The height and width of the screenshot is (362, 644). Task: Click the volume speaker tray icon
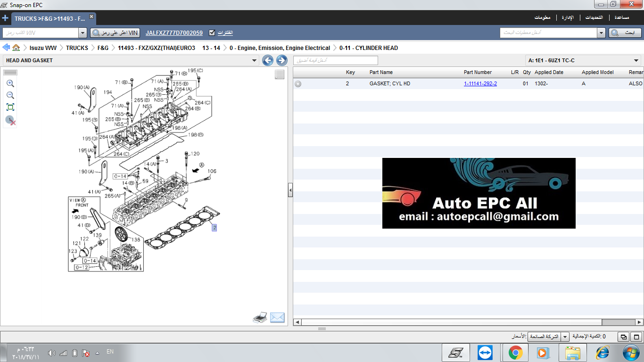pos(52,353)
